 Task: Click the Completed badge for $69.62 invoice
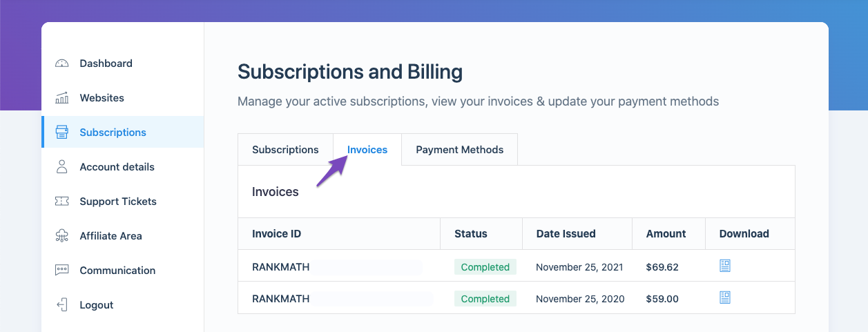(485, 267)
